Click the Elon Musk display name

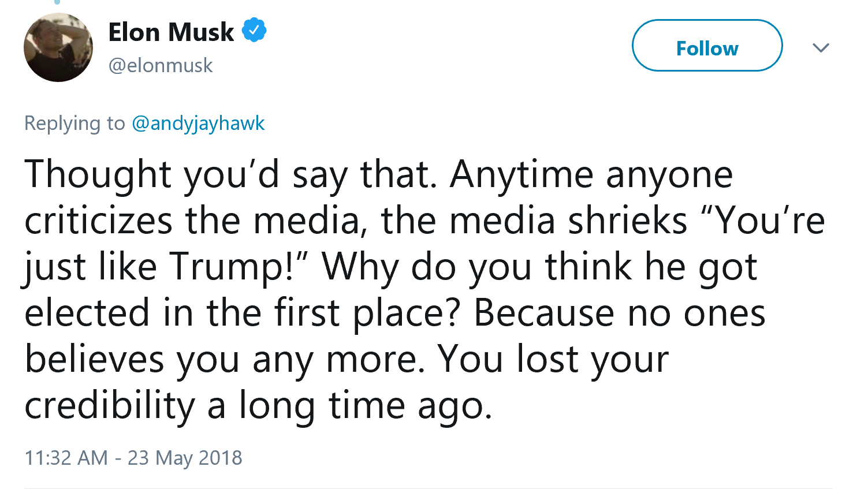(x=171, y=32)
